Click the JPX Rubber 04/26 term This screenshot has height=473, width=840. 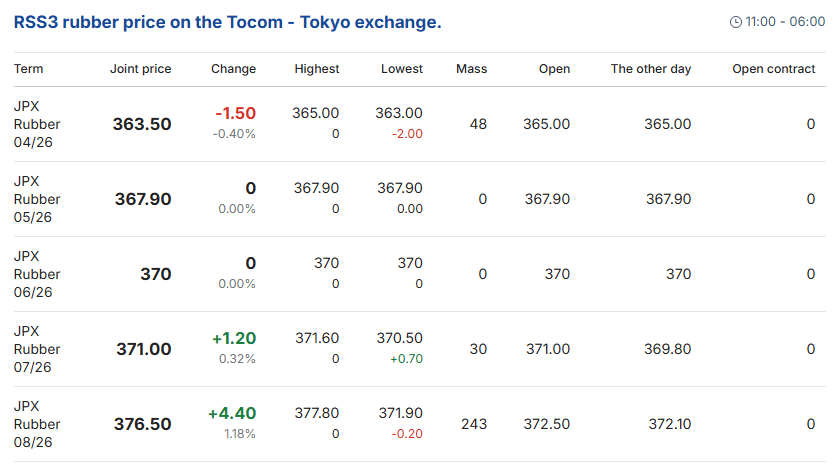(x=37, y=124)
